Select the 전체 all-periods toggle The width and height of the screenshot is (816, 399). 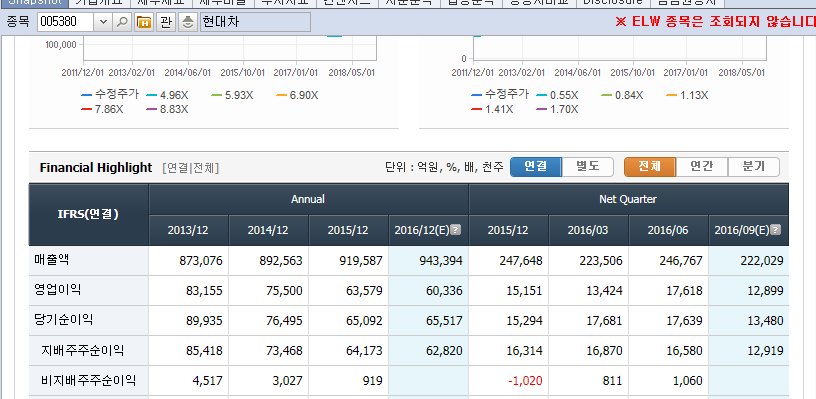tap(650, 166)
